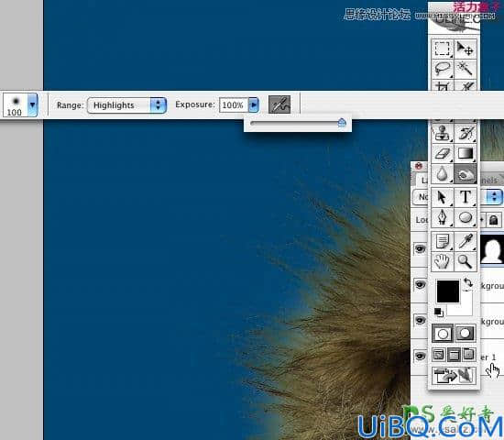Jump to ImageReady
The image size is (504, 440).
[454, 376]
